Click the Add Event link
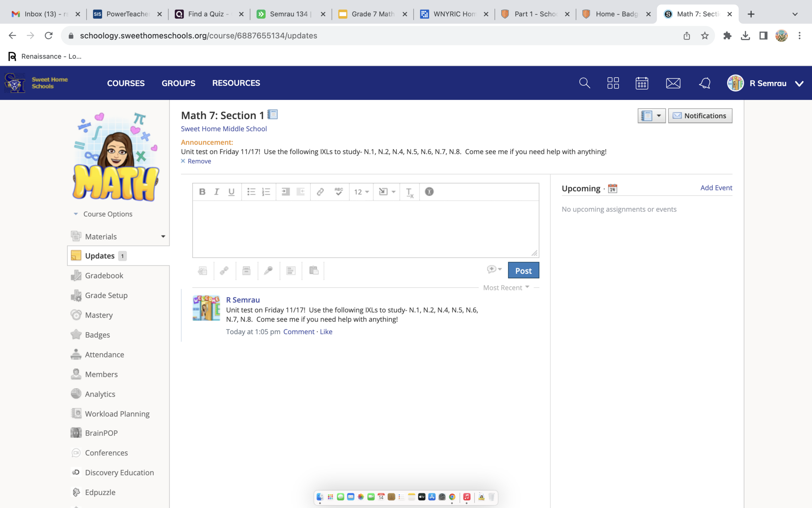The image size is (812, 508). [716, 188]
